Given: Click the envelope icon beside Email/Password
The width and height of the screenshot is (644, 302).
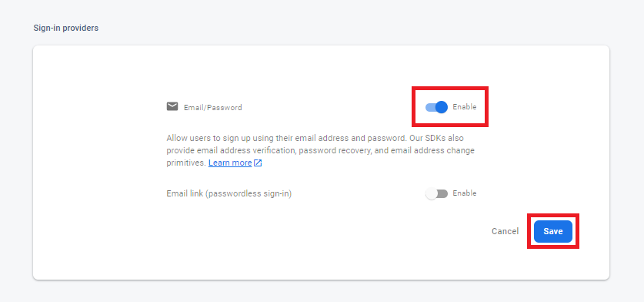Looking at the screenshot, I should click(172, 106).
